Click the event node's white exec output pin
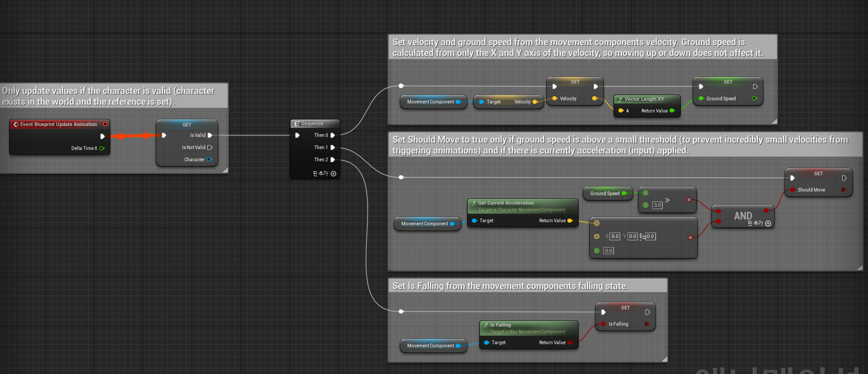This screenshot has height=374, width=868. [103, 136]
